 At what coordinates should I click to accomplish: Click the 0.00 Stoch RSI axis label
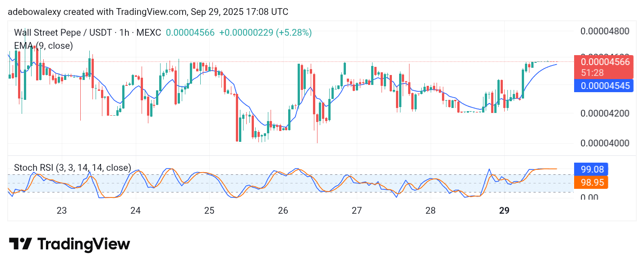[590, 197]
